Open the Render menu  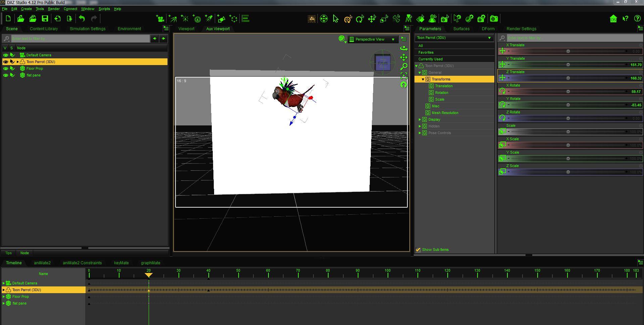coord(54,9)
